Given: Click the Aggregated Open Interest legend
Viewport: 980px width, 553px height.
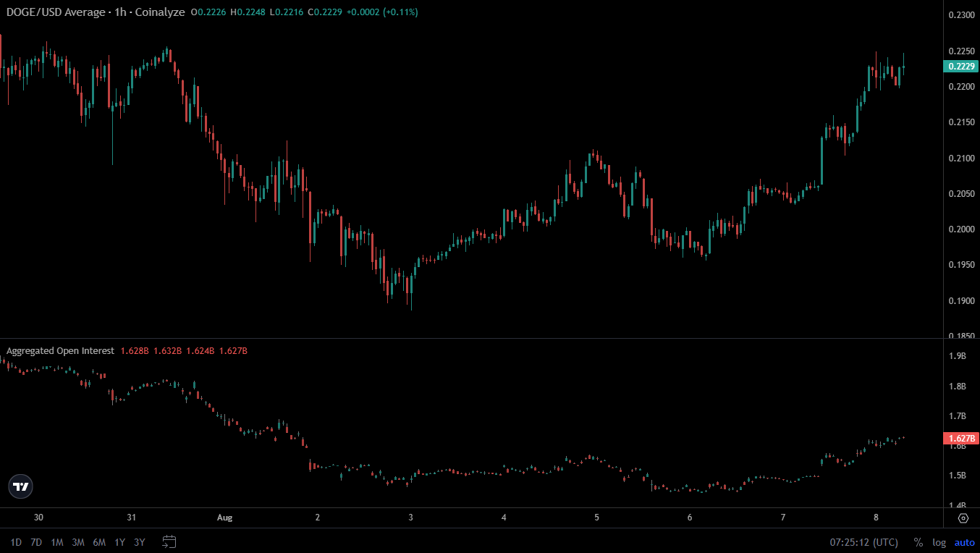Looking at the screenshot, I should 60,351.
